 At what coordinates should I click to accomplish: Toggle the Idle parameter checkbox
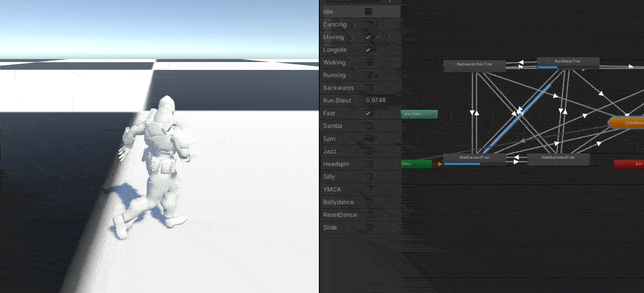[x=369, y=11]
